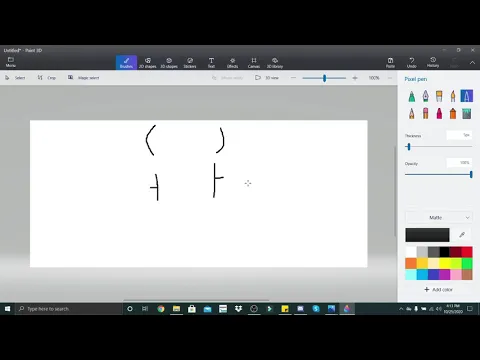Choose the Crop tool
The width and height of the screenshot is (480, 360).
pos(47,78)
